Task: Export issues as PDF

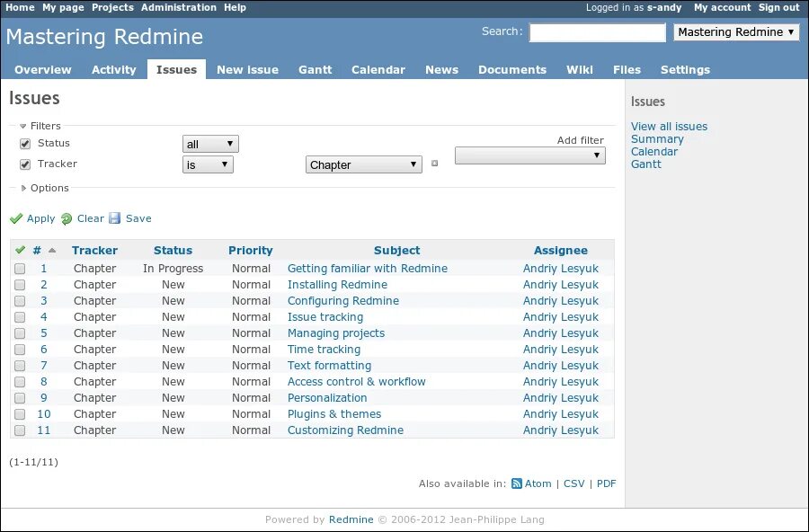Action: (606, 483)
